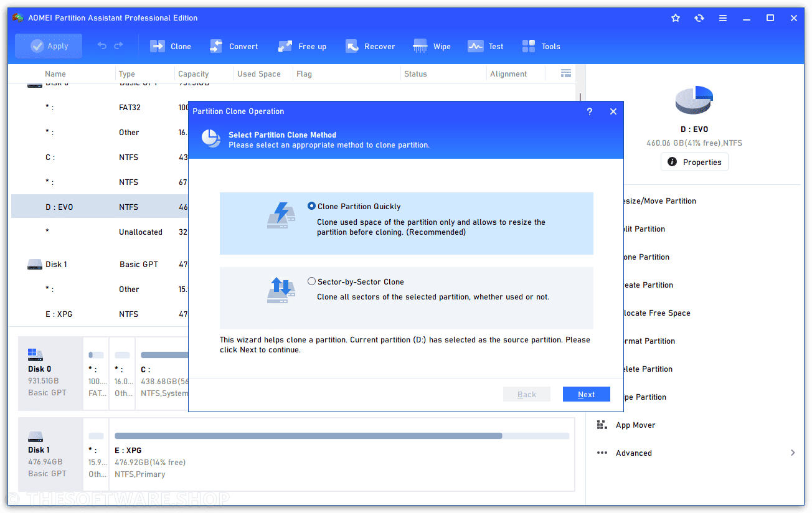Viewport: 812px width, 513px height.
Task: Click the Delete Partition option
Action: point(648,369)
